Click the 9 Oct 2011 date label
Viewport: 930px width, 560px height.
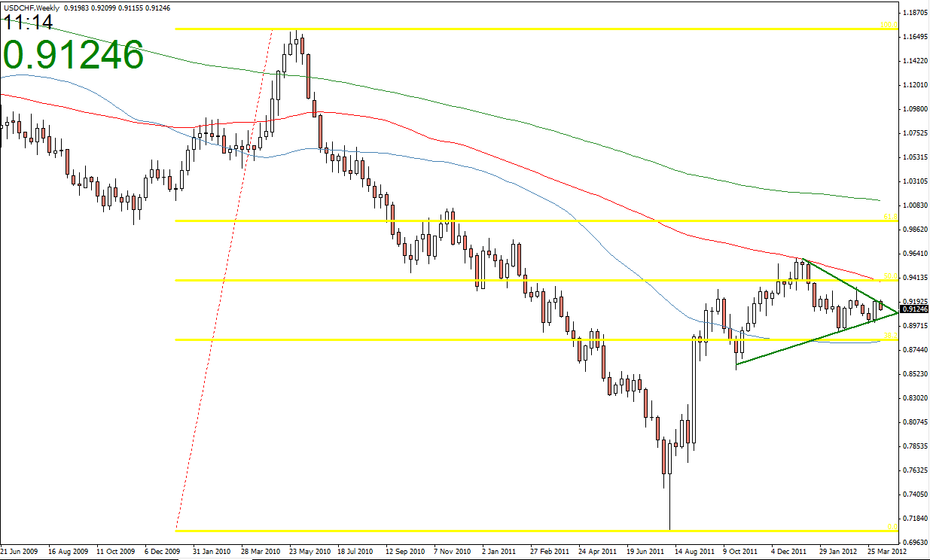tap(741, 552)
